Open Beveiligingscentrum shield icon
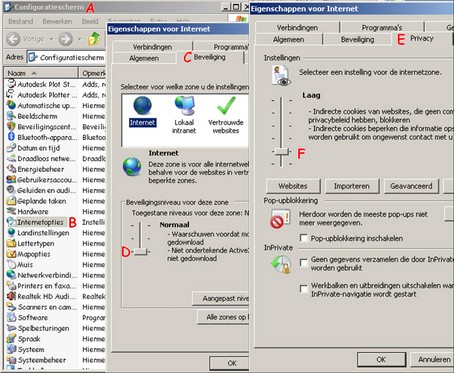The image size is (454, 373). [x=12, y=127]
